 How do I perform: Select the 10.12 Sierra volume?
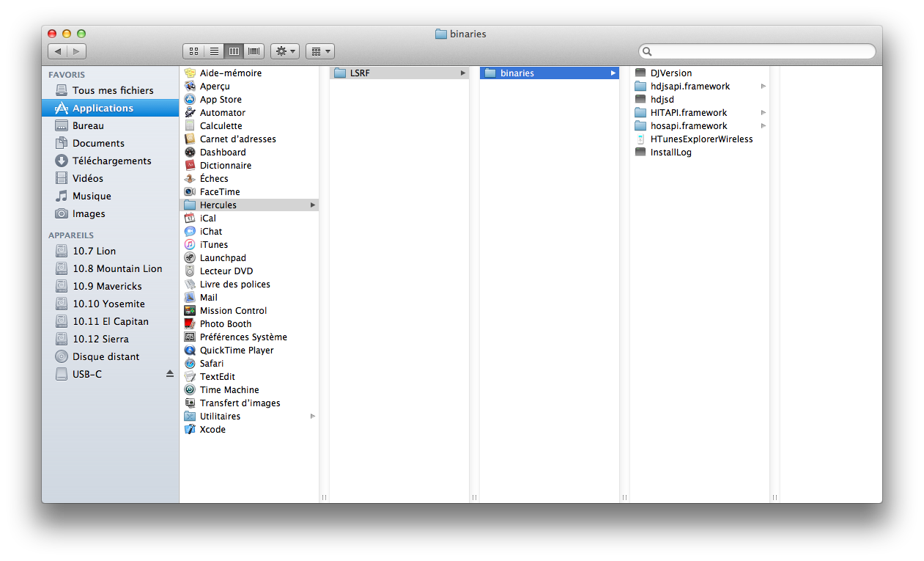tap(110, 339)
